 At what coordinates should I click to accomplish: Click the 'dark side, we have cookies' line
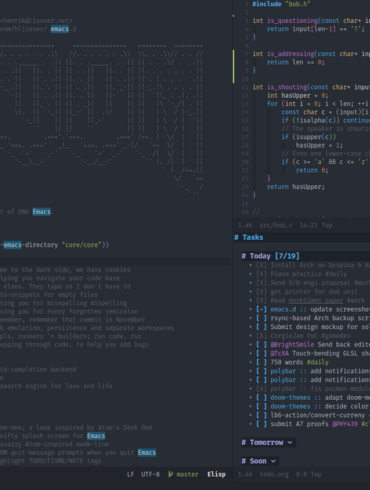click(65, 270)
